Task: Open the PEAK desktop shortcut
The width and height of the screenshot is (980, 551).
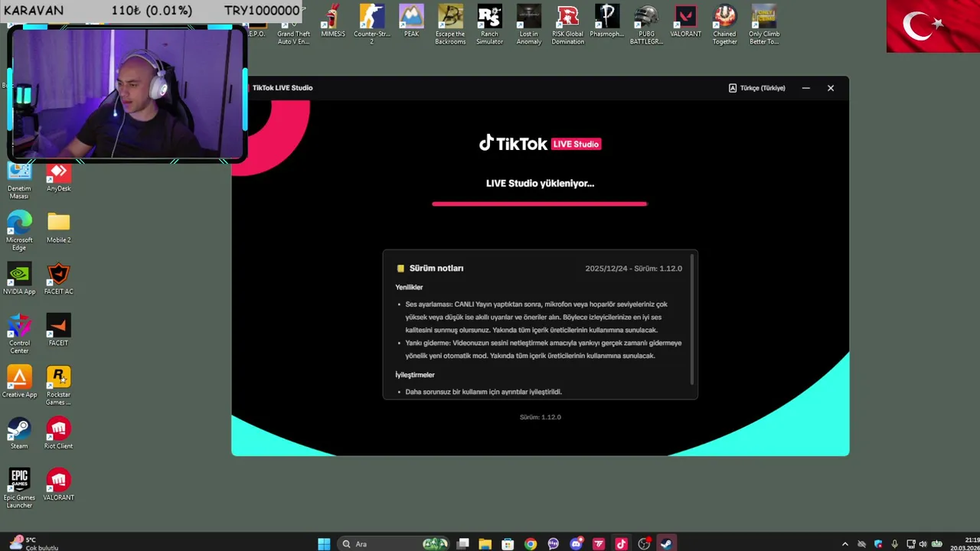Action: [411, 22]
